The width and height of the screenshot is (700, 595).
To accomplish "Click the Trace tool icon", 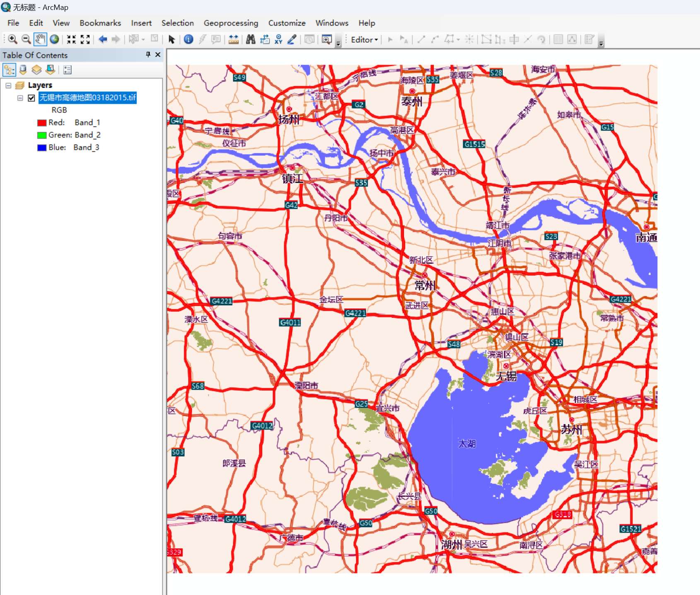I will tap(449, 39).
